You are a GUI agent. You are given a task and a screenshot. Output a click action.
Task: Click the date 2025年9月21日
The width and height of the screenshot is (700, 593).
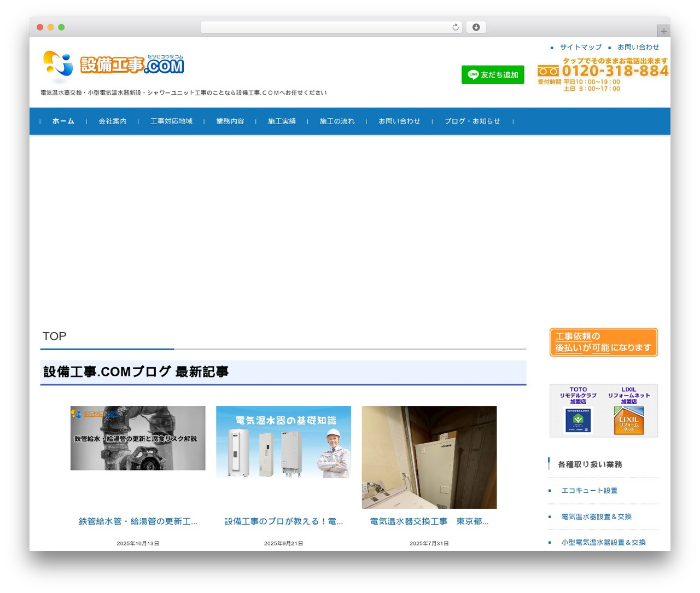tap(284, 543)
